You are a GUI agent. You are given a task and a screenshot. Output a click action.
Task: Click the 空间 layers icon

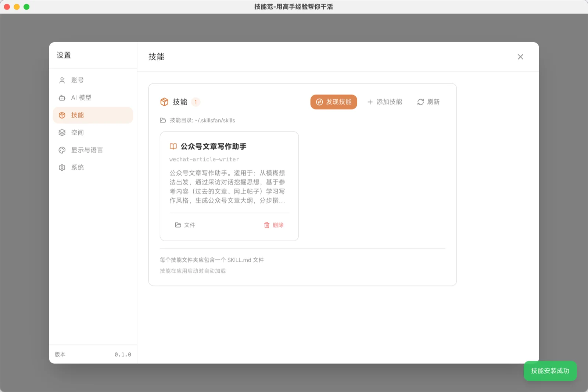62,133
